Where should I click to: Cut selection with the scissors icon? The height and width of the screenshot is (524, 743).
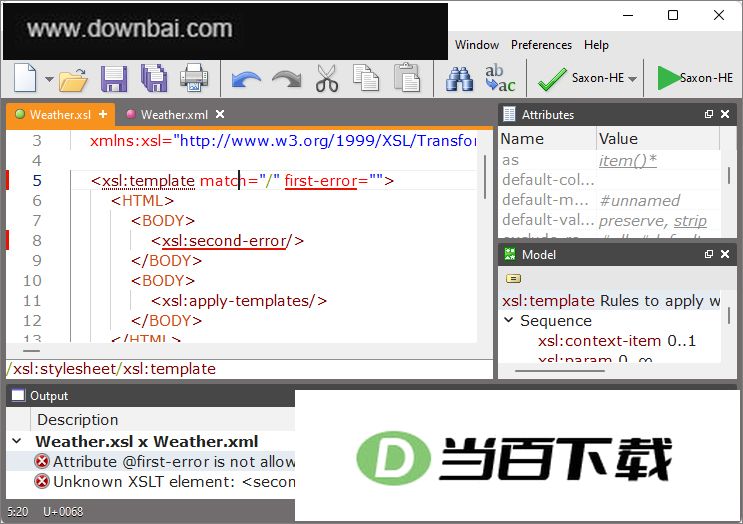point(327,78)
